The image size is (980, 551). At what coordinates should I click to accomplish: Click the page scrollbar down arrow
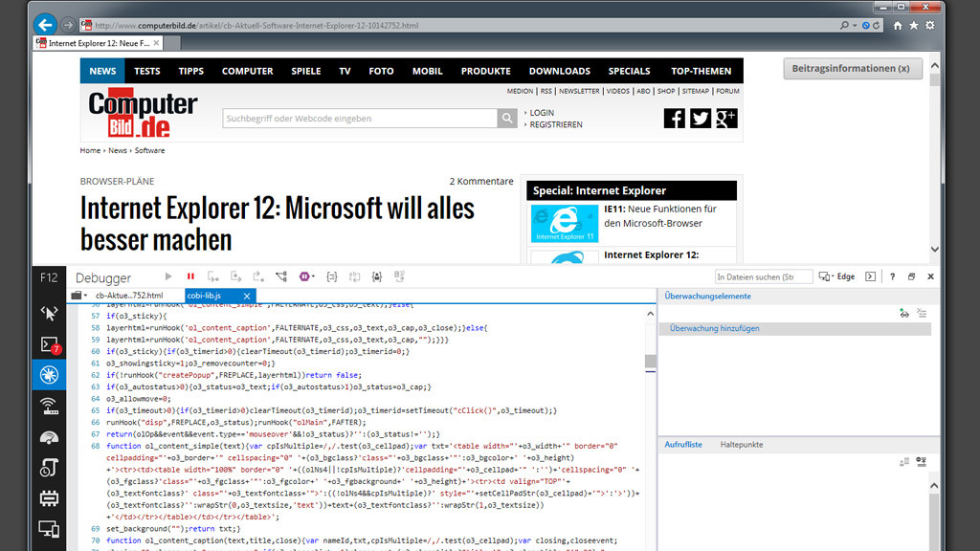click(x=934, y=250)
